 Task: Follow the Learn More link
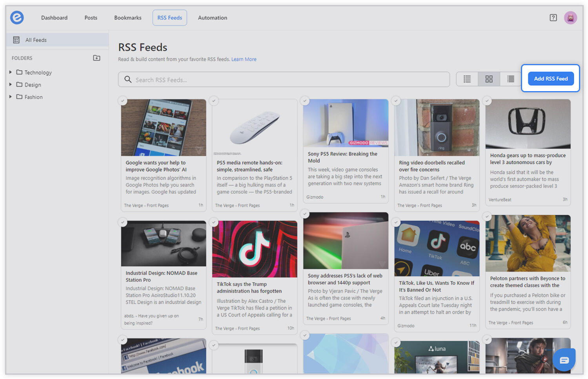(x=244, y=59)
